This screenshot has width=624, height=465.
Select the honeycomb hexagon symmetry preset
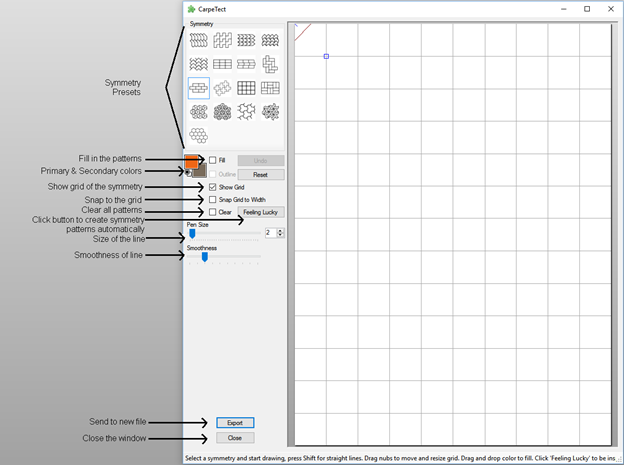click(198, 135)
